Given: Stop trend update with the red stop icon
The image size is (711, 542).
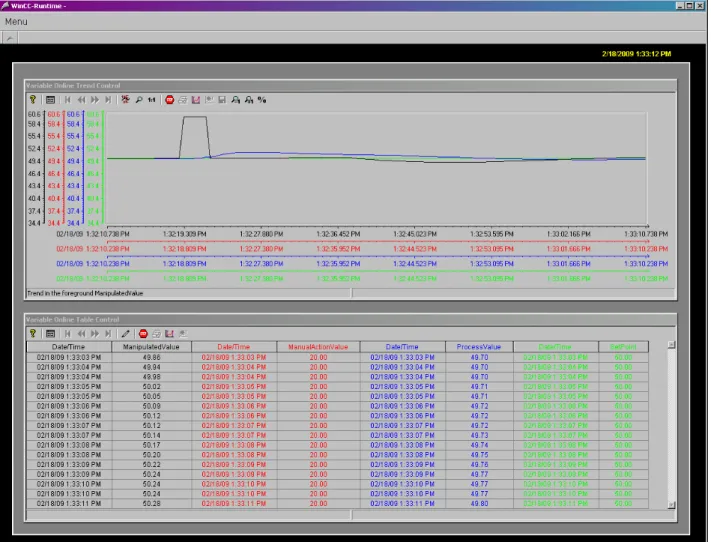Looking at the screenshot, I should pos(170,100).
